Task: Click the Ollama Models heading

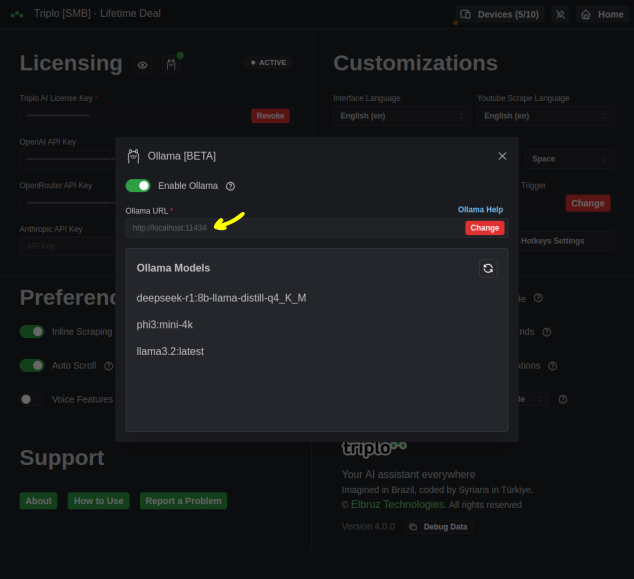Action: pyautogui.click(x=173, y=268)
